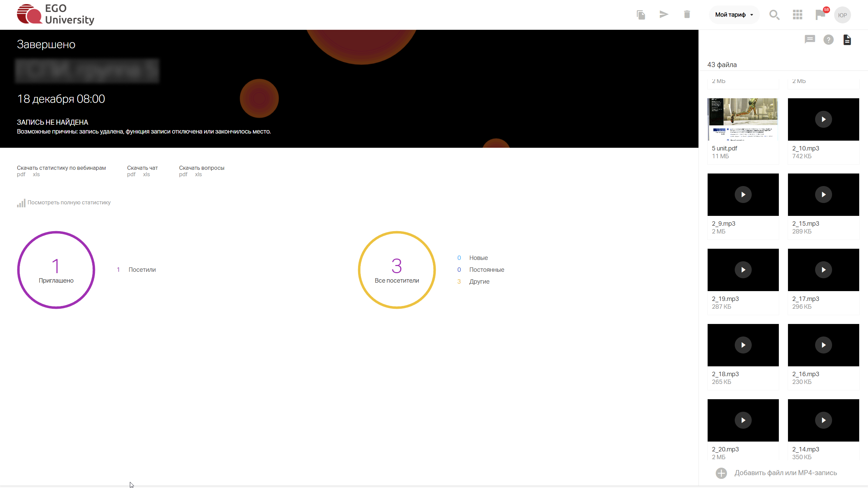Expand full statistics view link

pos(64,203)
